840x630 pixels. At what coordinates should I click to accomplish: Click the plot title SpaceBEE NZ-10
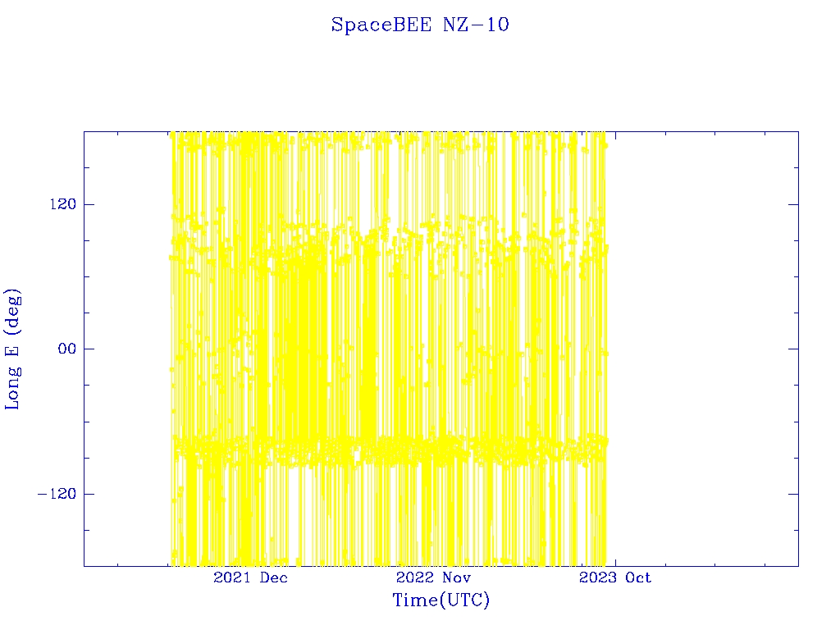[x=420, y=25]
